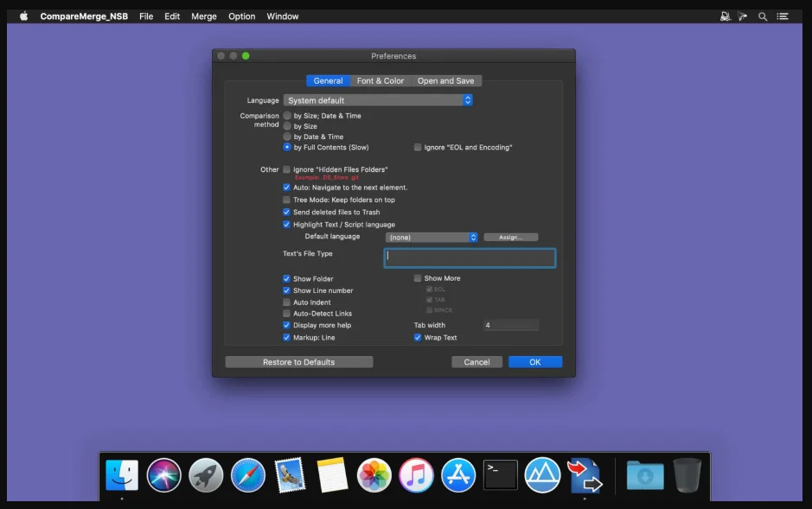Click the first menu bar status icon
This screenshot has width=812, height=509.
click(725, 16)
